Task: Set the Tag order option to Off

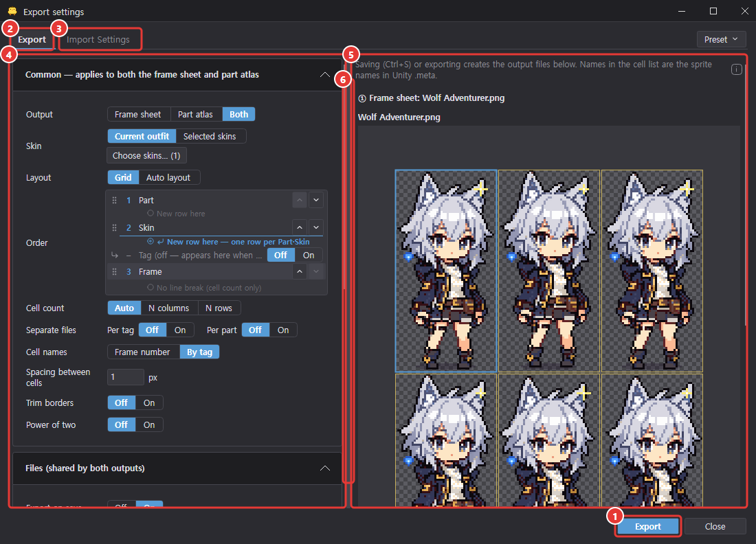Action: [x=280, y=256]
